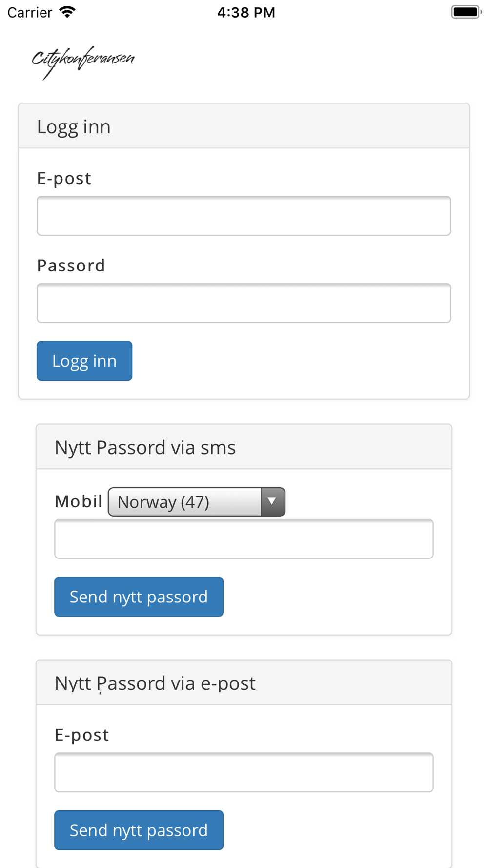Tap the Nytt Passord via e-post heading
Image resolution: width=488 pixels, height=868 pixels.
155,683
